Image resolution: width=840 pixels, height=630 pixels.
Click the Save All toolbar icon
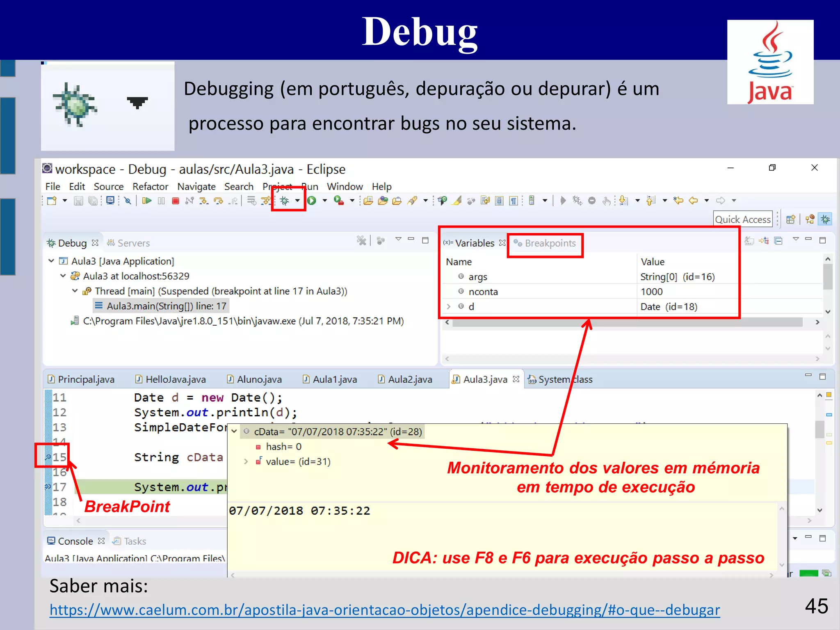point(94,201)
